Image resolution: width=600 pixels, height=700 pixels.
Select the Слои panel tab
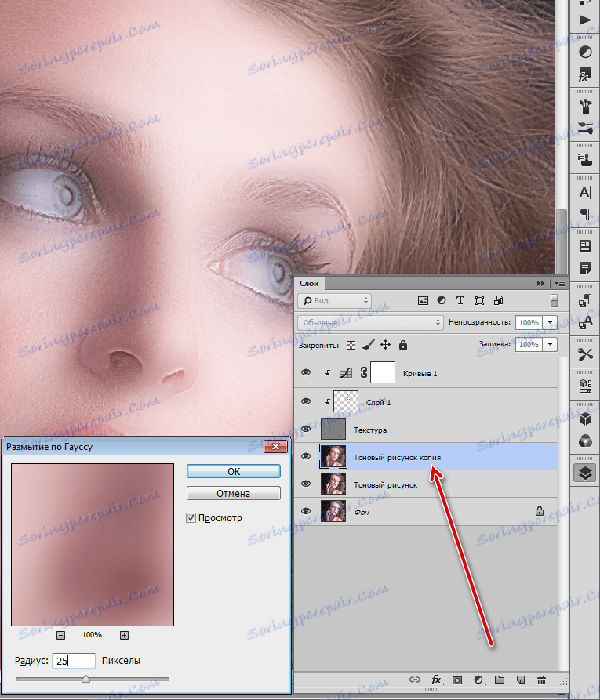[x=309, y=284]
